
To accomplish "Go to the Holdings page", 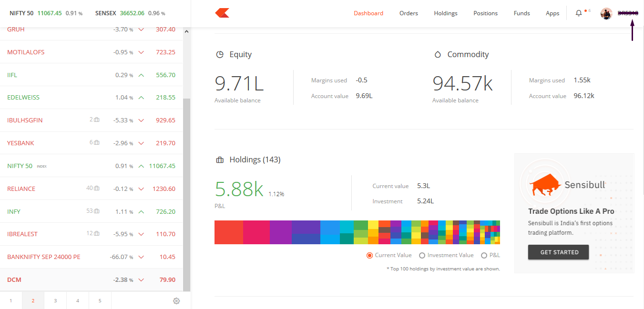I will (445, 13).
